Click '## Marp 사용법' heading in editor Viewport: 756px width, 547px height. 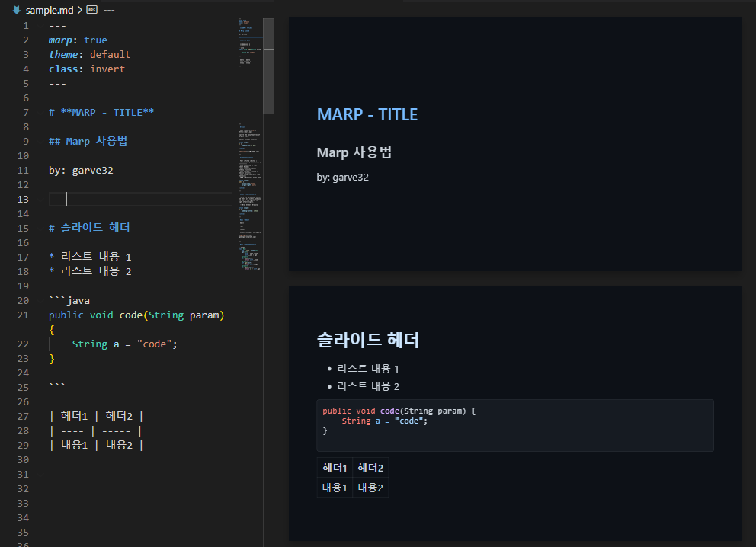(88, 141)
